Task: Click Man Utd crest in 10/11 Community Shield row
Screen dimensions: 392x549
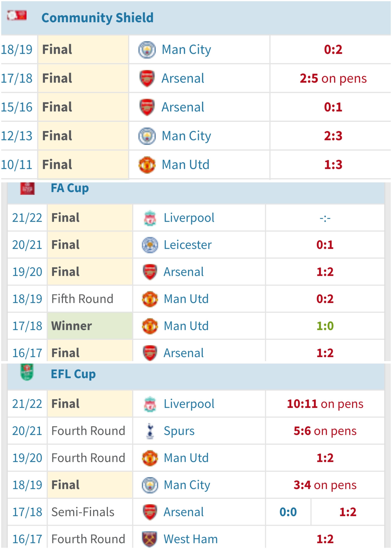Action: 147,165
